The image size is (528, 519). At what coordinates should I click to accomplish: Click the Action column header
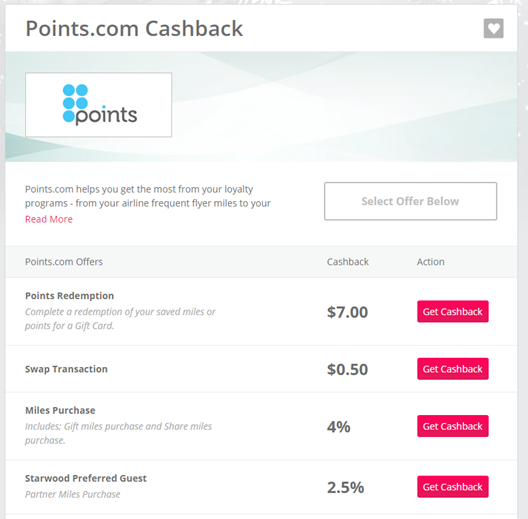pyautogui.click(x=431, y=262)
